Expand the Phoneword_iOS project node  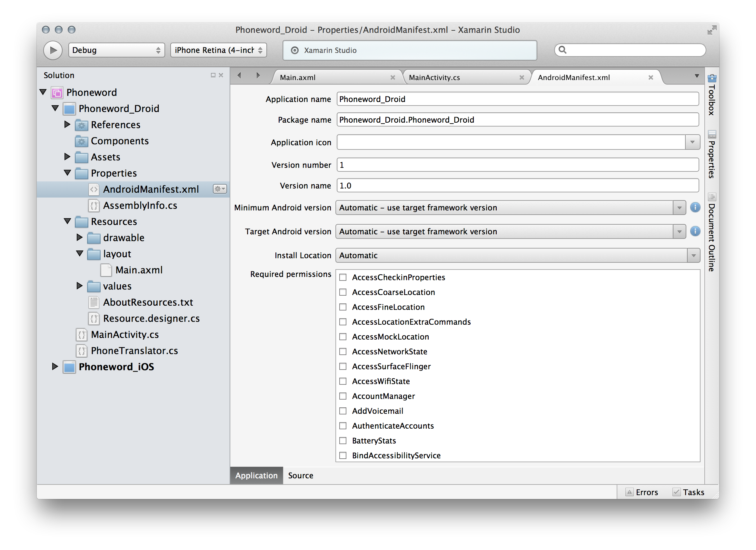coord(55,367)
